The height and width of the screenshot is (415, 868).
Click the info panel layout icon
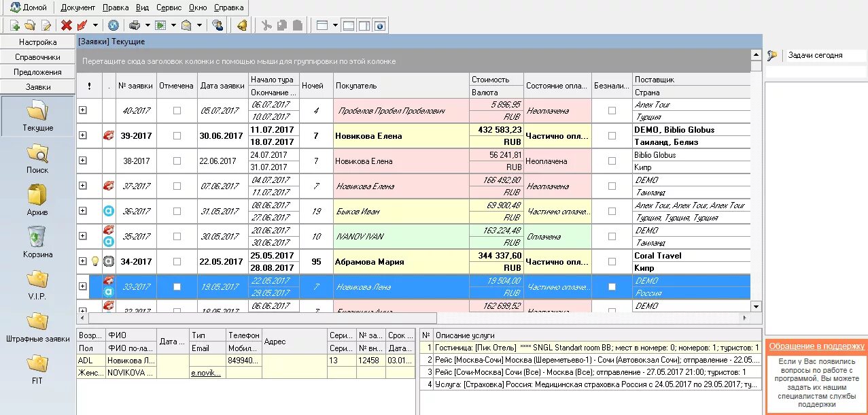pos(380,26)
